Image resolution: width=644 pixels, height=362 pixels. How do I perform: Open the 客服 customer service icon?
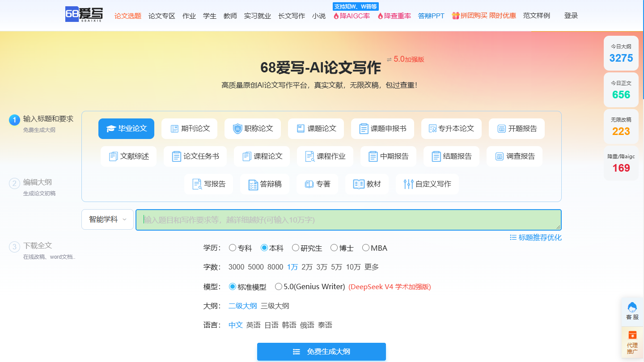point(632,307)
